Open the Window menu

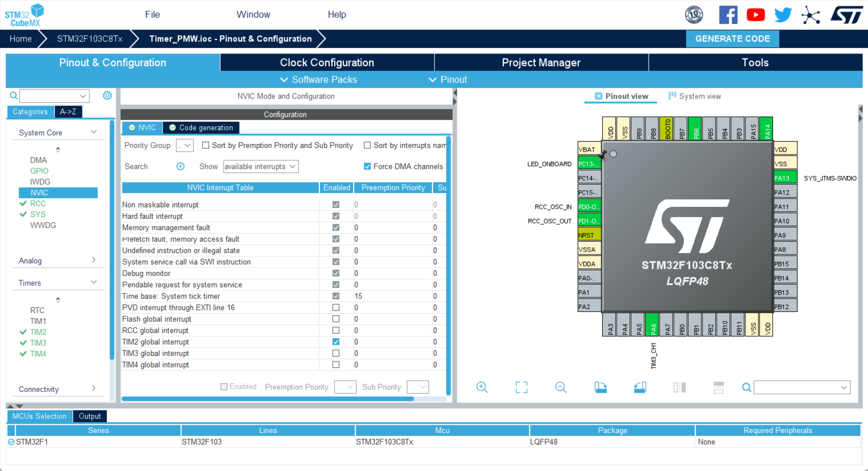click(254, 15)
